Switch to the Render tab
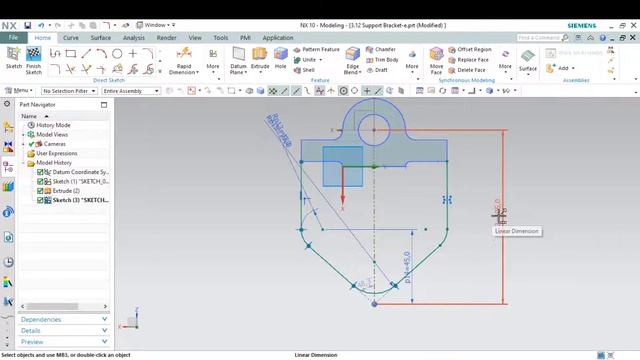640x360 pixels. click(x=167, y=38)
